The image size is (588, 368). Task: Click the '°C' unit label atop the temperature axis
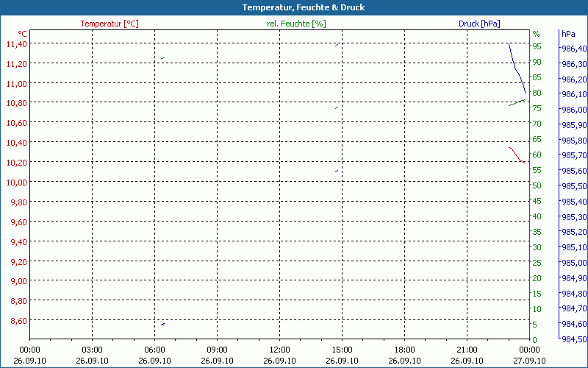point(22,34)
